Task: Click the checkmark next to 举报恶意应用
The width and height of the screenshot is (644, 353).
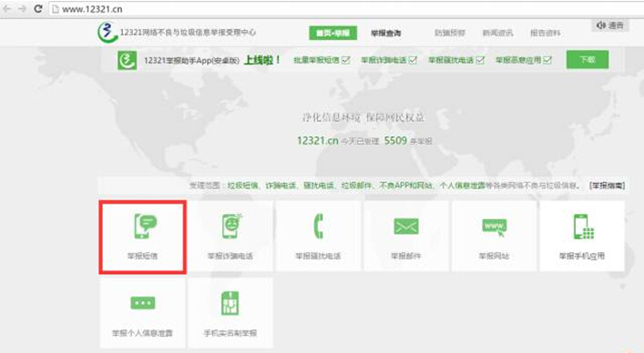Action: [x=547, y=60]
